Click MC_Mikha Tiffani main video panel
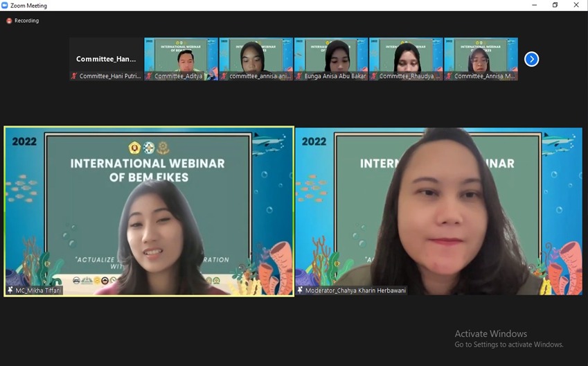This screenshot has height=366, width=588. click(x=149, y=208)
